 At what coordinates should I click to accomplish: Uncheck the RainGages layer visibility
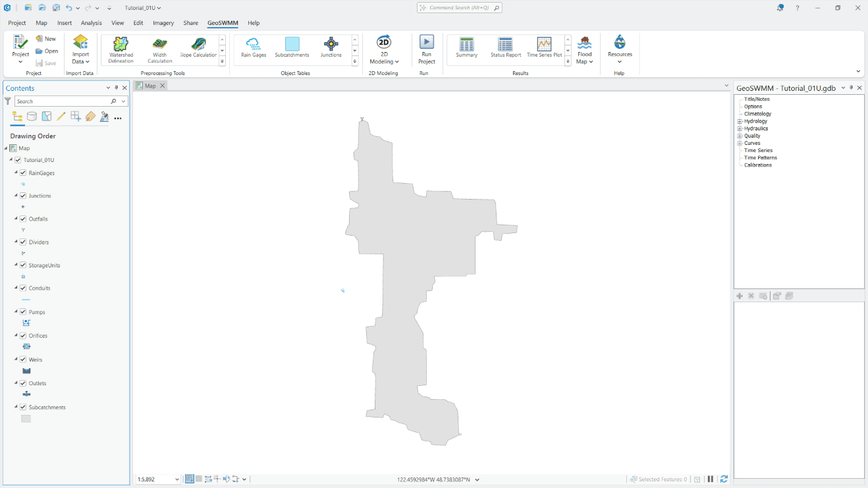click(24, 173)
